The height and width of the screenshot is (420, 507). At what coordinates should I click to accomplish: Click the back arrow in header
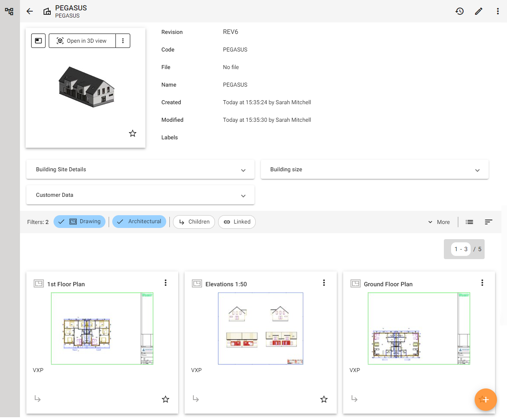[30, 11]
